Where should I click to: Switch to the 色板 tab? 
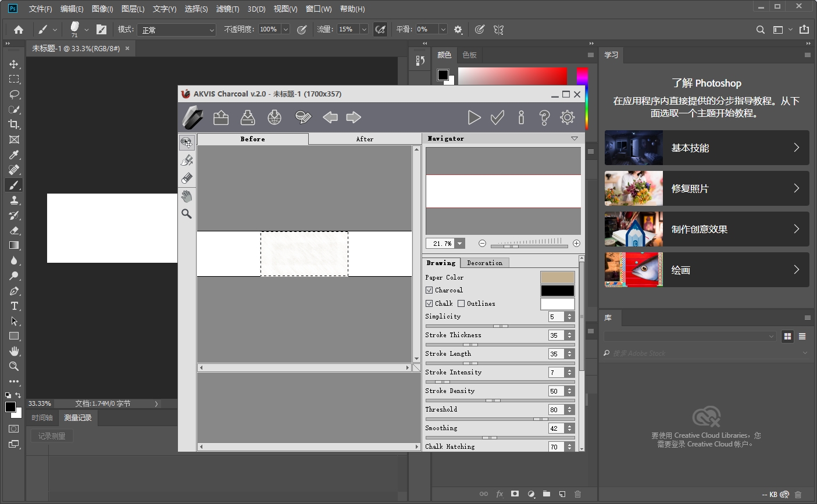tap(469, 55)
